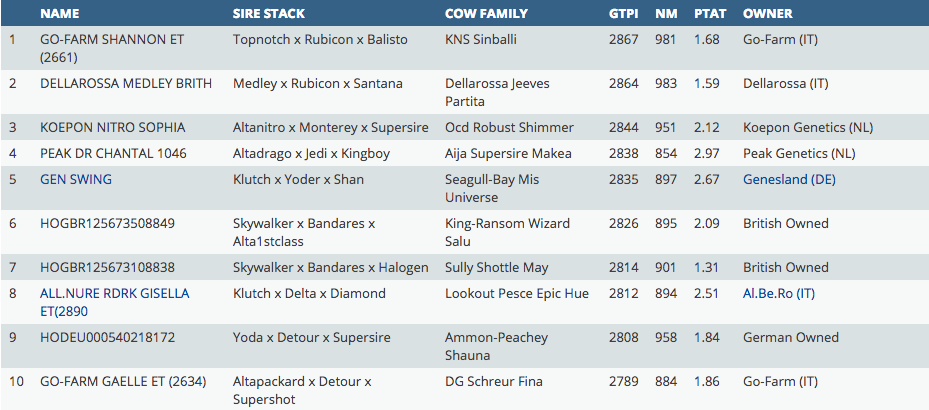Click the COW FAMILY column header

(x=487, y=14)
